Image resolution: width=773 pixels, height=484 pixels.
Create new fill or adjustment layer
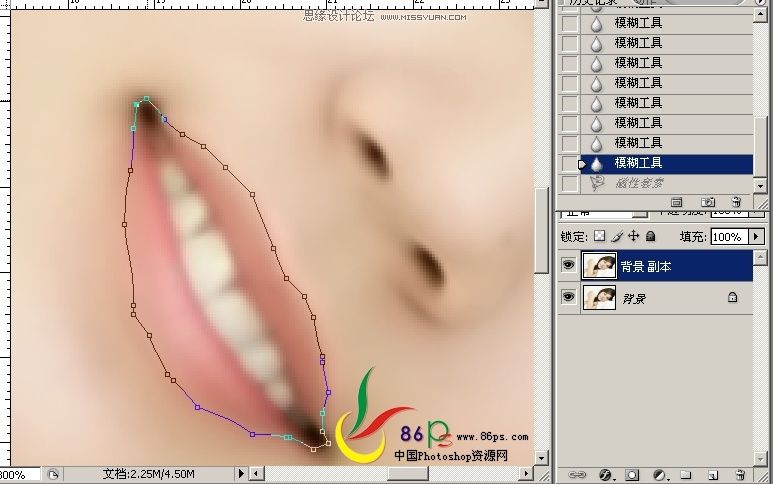[660, 475]
